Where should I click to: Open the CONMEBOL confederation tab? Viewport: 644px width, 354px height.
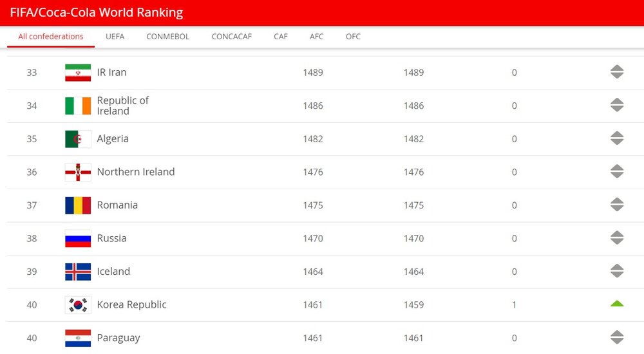coord(167,37)
